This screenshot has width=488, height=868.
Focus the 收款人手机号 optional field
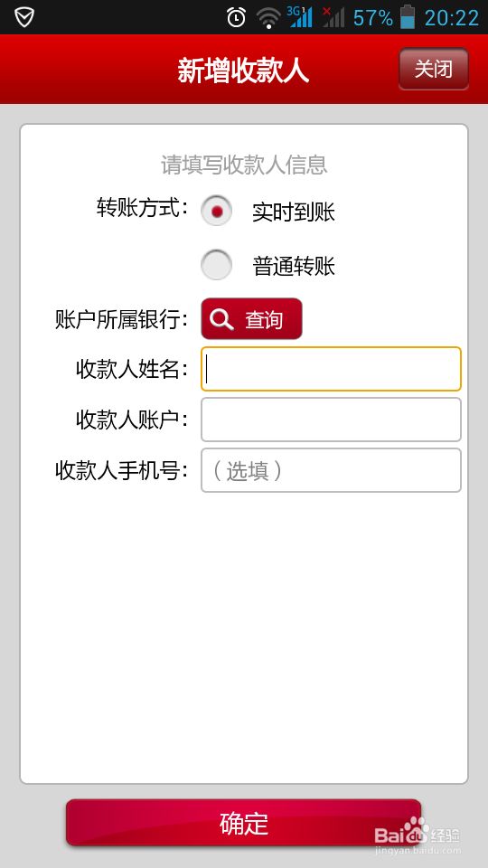[331, 470]
